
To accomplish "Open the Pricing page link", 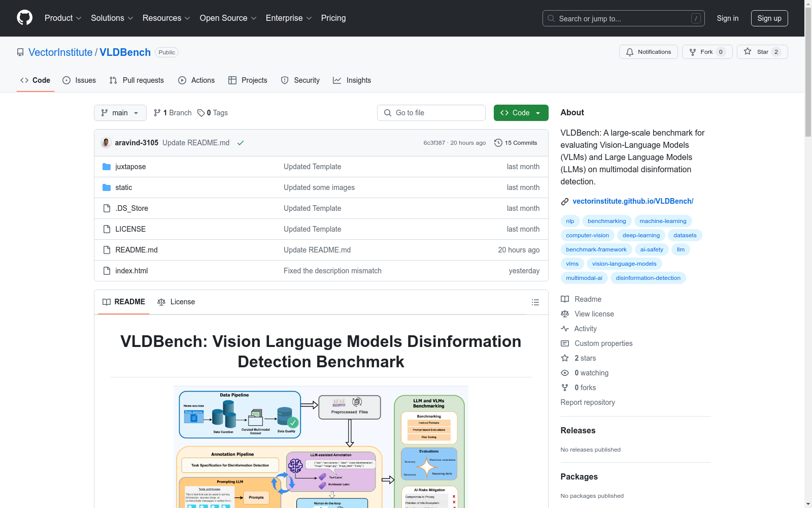I will [x=333, y=18].
